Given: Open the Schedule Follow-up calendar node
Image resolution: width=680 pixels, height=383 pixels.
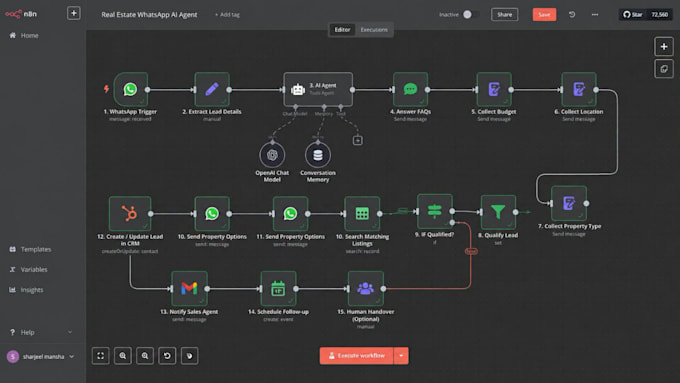Looking at the screenshot, I should tap(278, 288).
